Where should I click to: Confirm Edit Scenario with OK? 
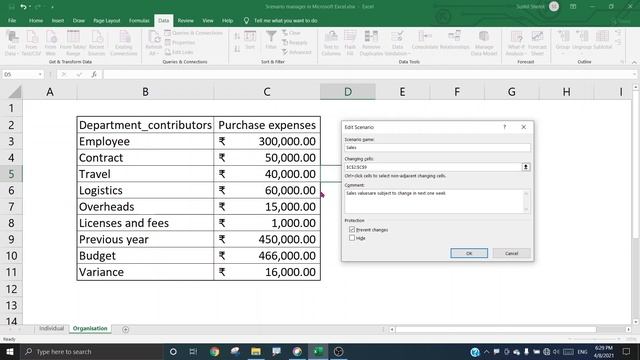click(x=469, y=253)
